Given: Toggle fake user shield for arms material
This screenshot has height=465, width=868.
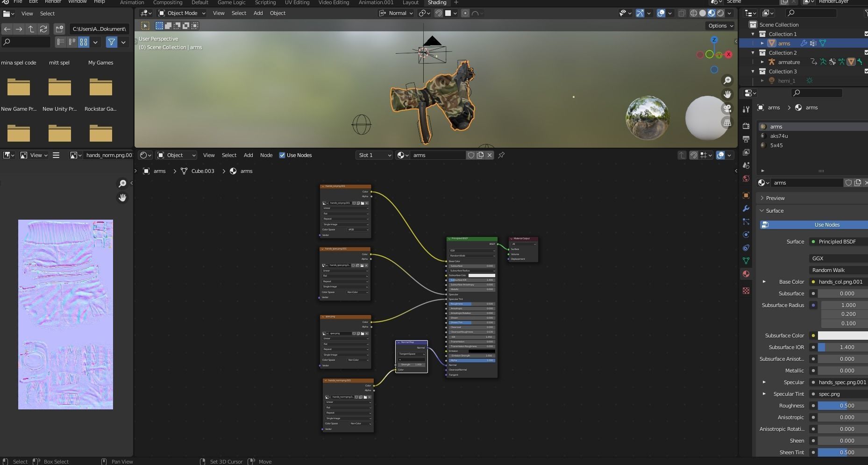Looking at the screenshot, I should [471, 155].
